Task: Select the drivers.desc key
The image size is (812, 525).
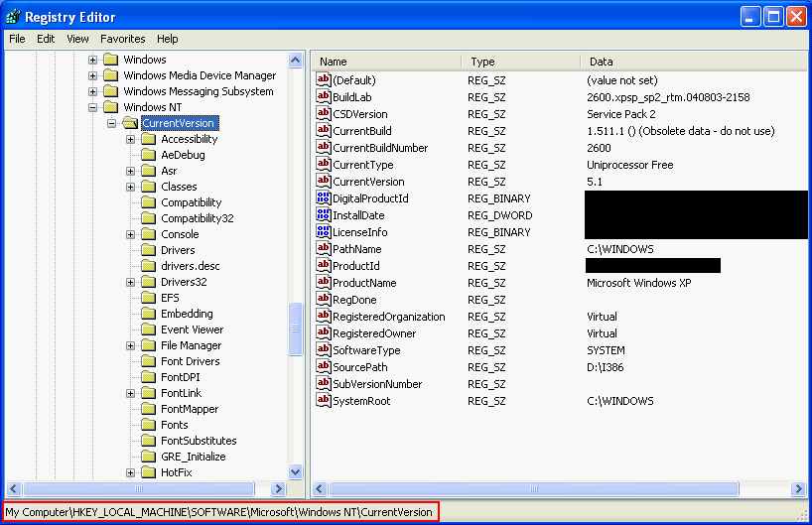Action: point(191,266)
